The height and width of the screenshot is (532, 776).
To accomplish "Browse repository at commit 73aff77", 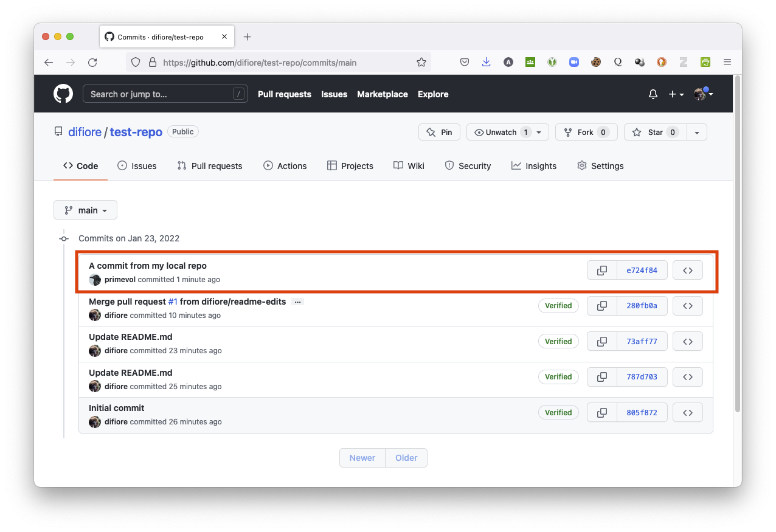I will (688, 342).
